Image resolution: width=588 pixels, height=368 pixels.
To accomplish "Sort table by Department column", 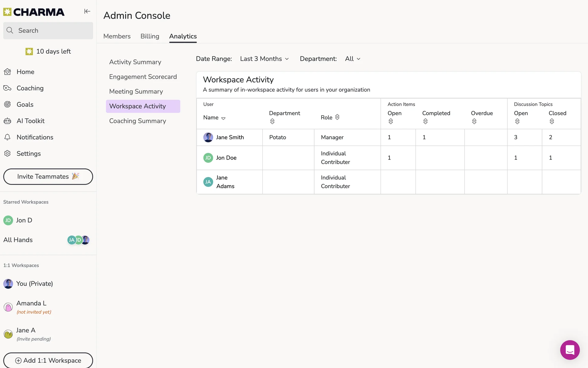I will [x=272, y=121].
